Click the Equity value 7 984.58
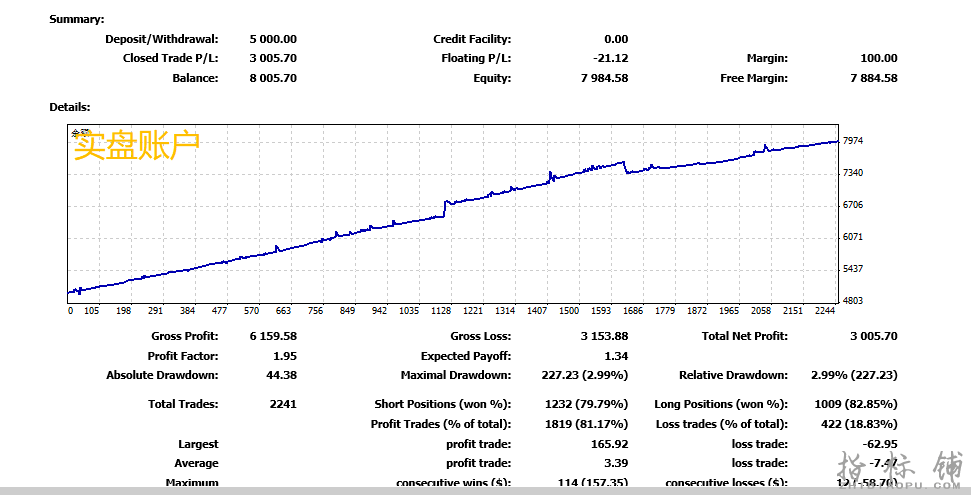This screenshot has height=495, width=971. tap(600, 78)
